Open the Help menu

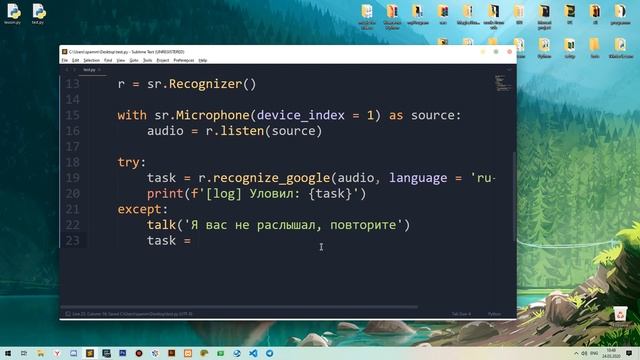click(203, 60)
